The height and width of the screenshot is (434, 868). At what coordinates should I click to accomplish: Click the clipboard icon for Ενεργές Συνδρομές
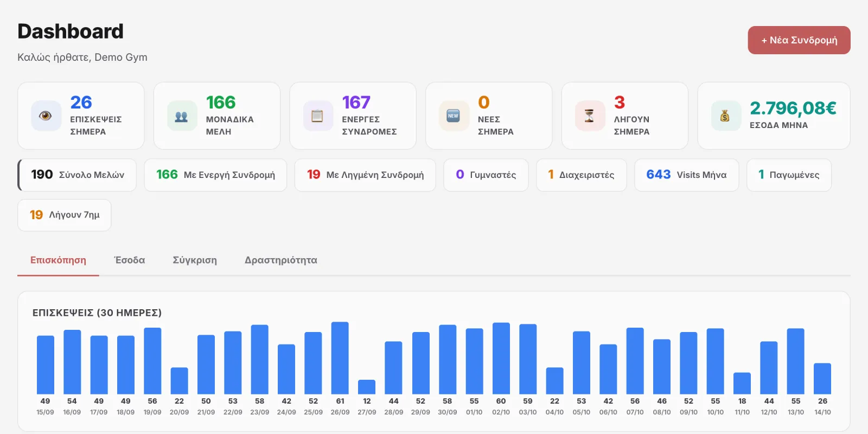(318, 116)
